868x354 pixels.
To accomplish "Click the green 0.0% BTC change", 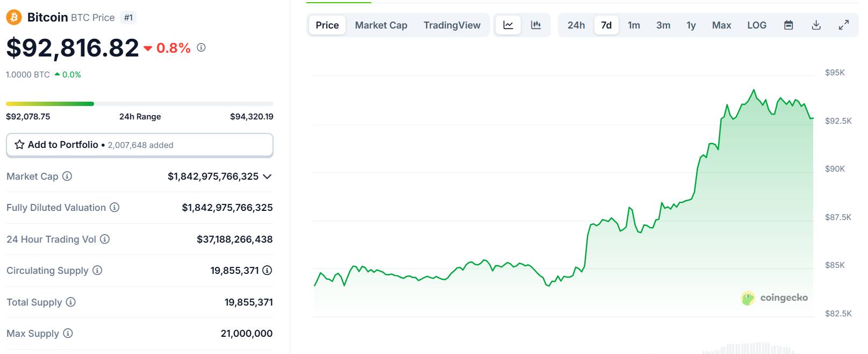I will coord(68,75).
